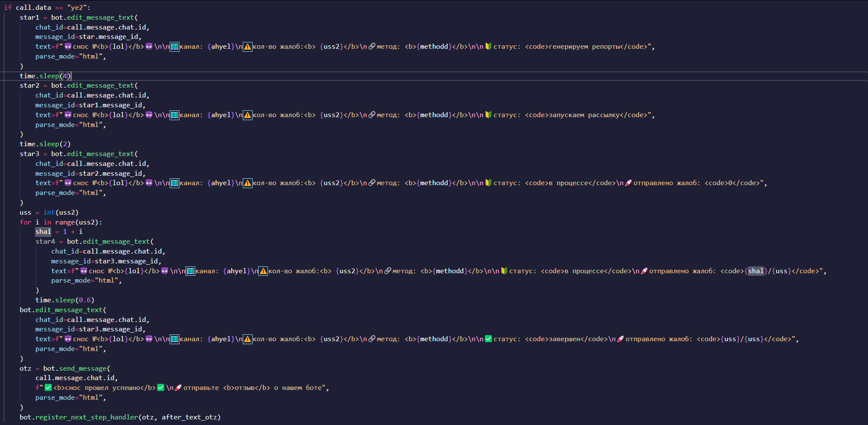Click the status text 'запускаем рассылку'
Viewport: 868px width, 425px height.
pyautogui.click(x=584, y=115)
